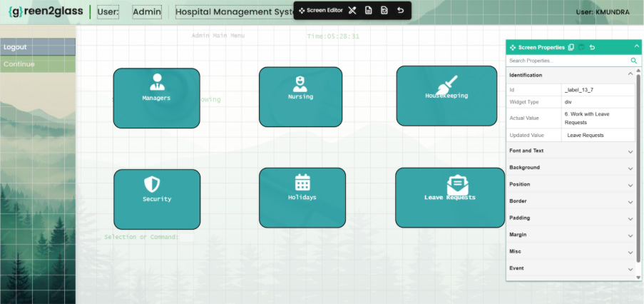The height and width of the screenshot is (304, 644).
Task: Click the document page icon in Screen Editor toolbar
Action: pos(369,10)
